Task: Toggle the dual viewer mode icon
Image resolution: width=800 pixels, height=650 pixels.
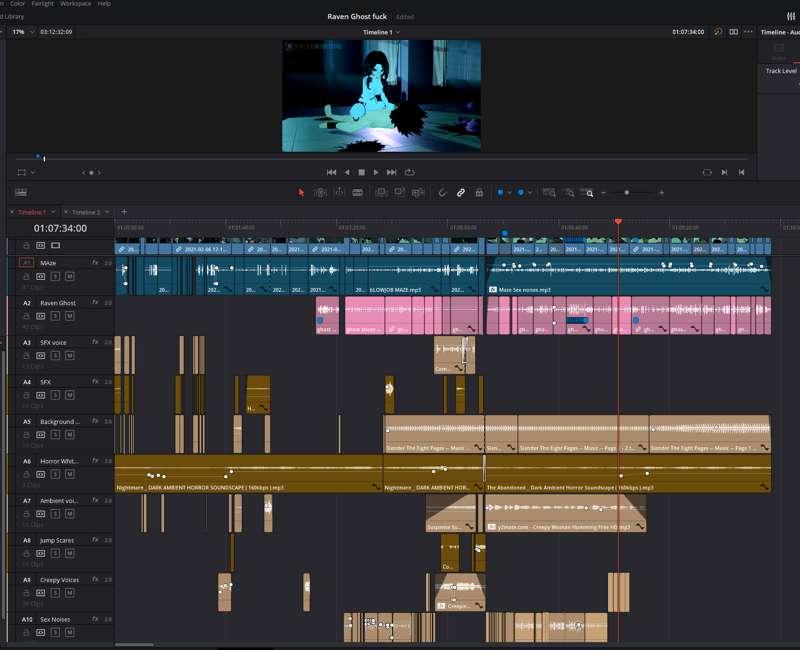Action: click(x=734, y=32)
